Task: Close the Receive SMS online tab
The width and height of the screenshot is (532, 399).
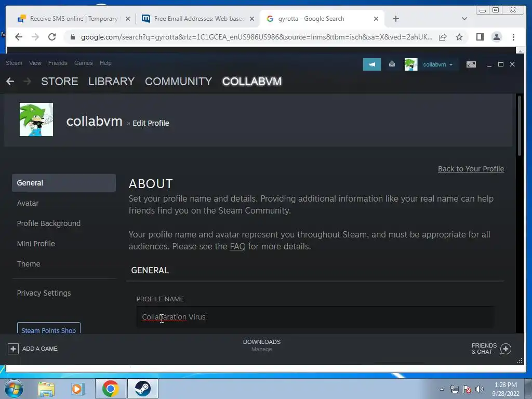Action: (x=128, y=19)
